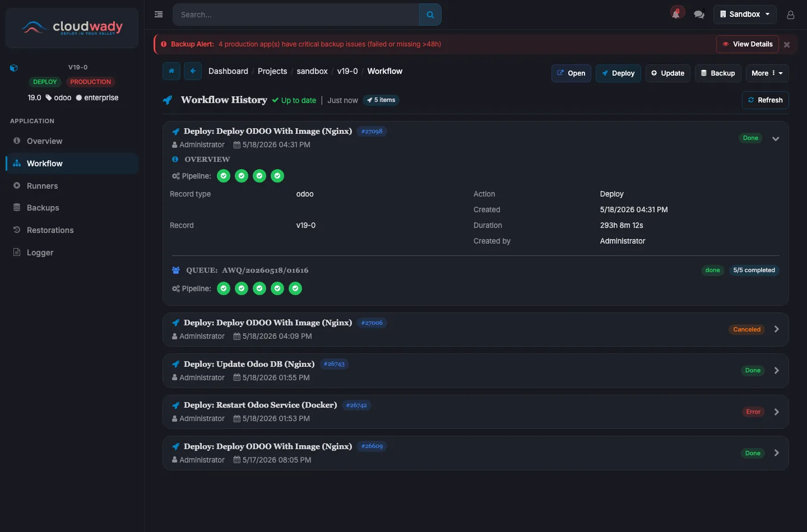The height and width of the screenshot is (532, 807).
Task: Click the enterprise edition label
Action: point(97,97)
